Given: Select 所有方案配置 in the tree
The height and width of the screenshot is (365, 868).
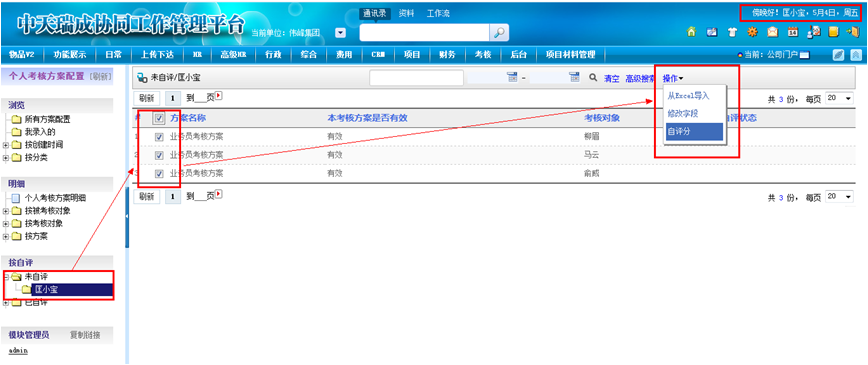Looking at the screenshot, I should coord(48,119).
